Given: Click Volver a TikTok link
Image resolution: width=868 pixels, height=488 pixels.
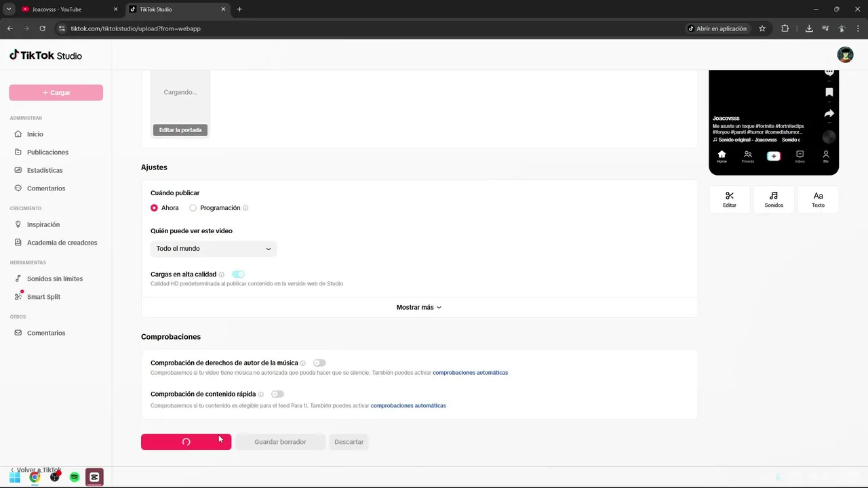Looking at the screenshot, I should tap(36, 470).
